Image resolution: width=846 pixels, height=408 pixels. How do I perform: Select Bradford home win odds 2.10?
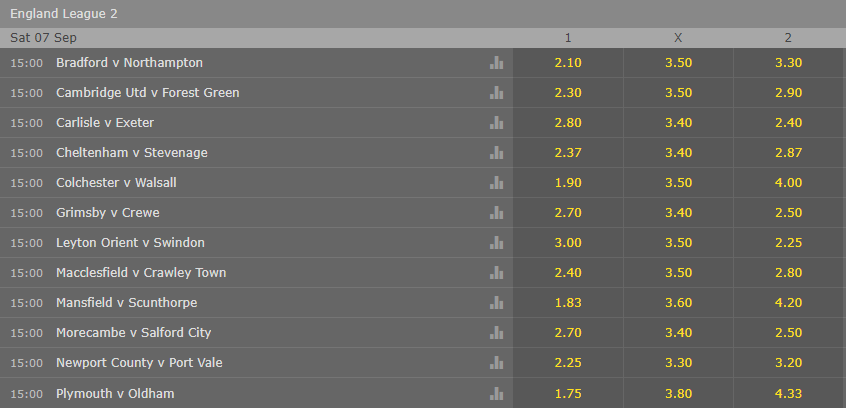point(568,63)
